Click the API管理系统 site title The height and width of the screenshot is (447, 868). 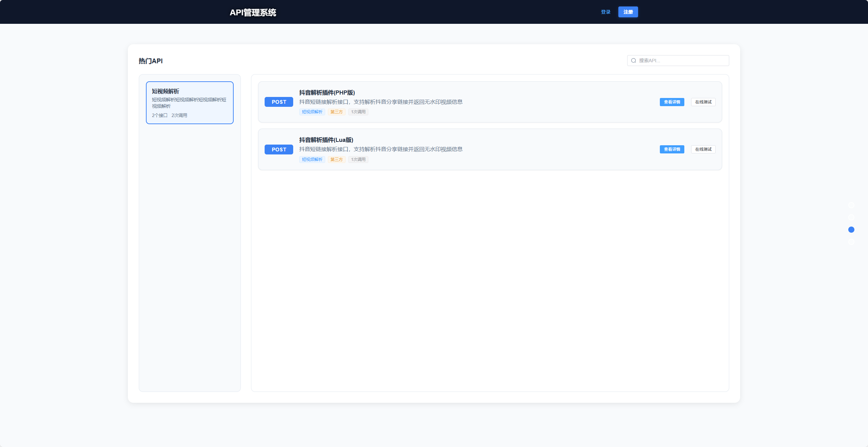(x=253, y=13)
